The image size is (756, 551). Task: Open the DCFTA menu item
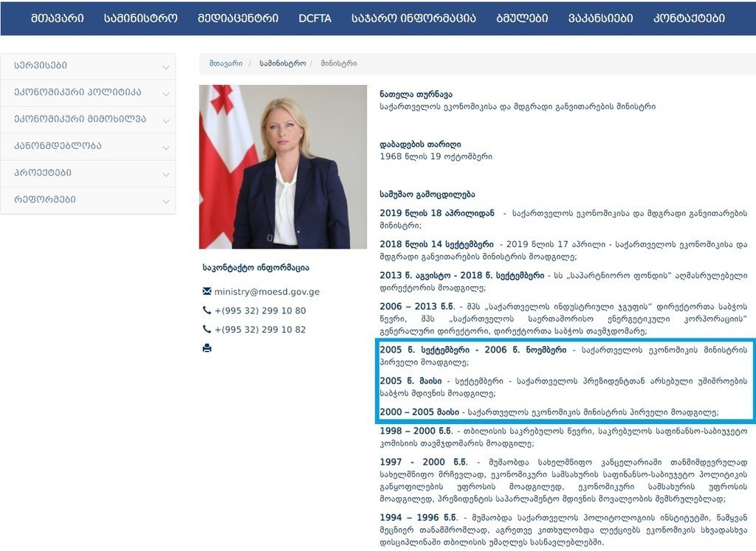pyautogui.click(x=315, y=18)
